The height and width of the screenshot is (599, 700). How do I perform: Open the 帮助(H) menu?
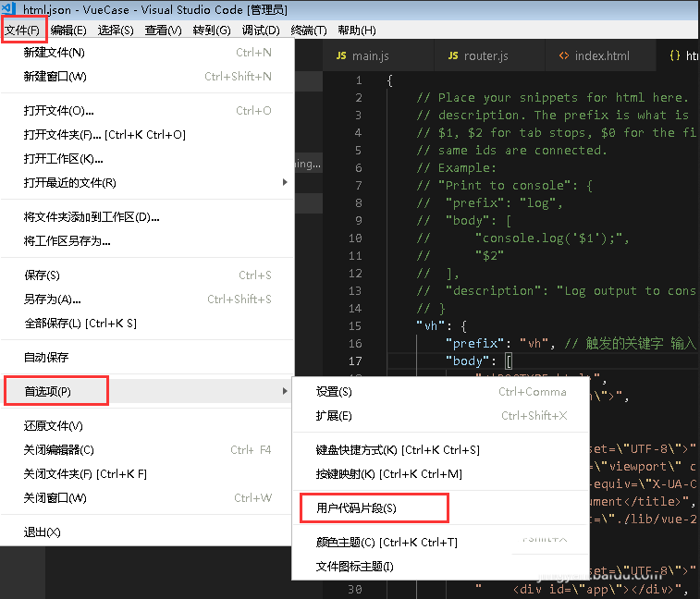357,31
